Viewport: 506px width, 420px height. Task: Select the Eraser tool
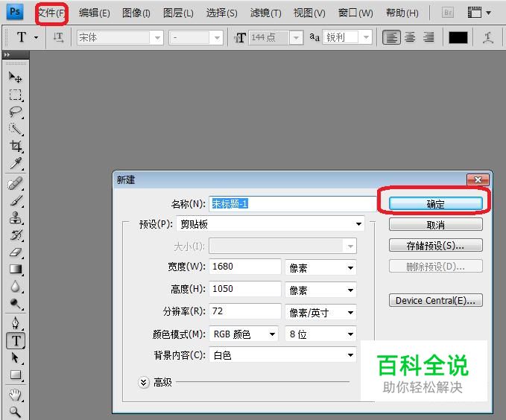click(x=15, y=252)
